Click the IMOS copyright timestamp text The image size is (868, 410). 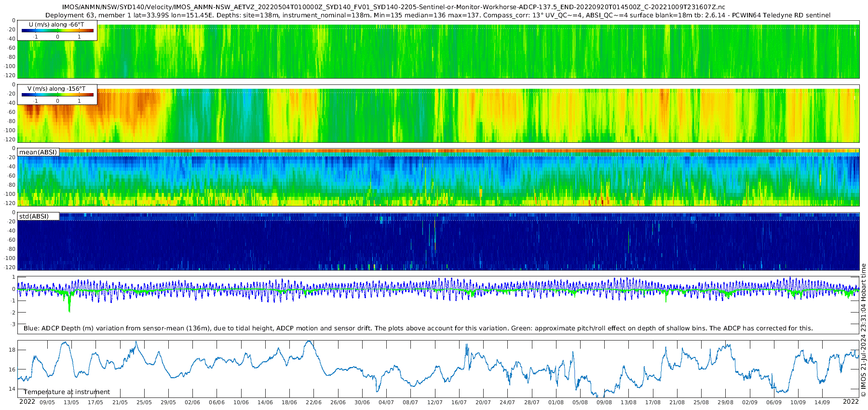[x=863, y=332]
